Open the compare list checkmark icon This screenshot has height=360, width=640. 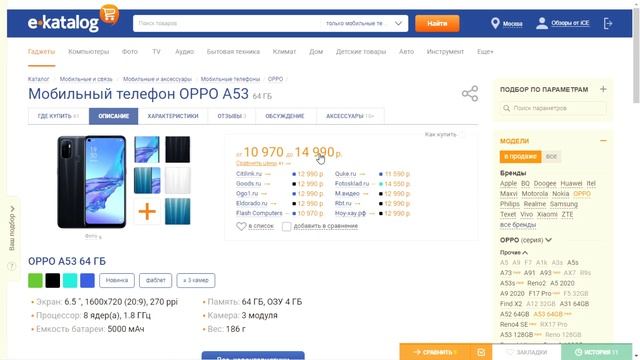481,352
